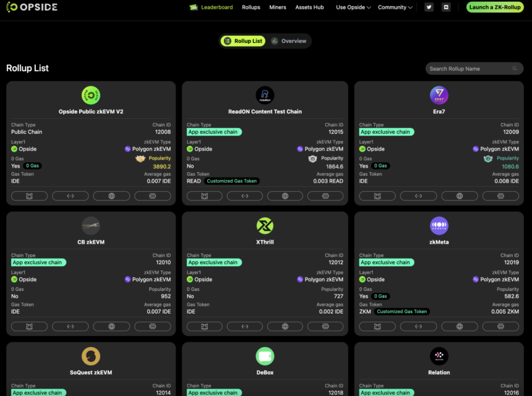
Task: Select Chain ID value 12008
Action: [x=163, y=132]
